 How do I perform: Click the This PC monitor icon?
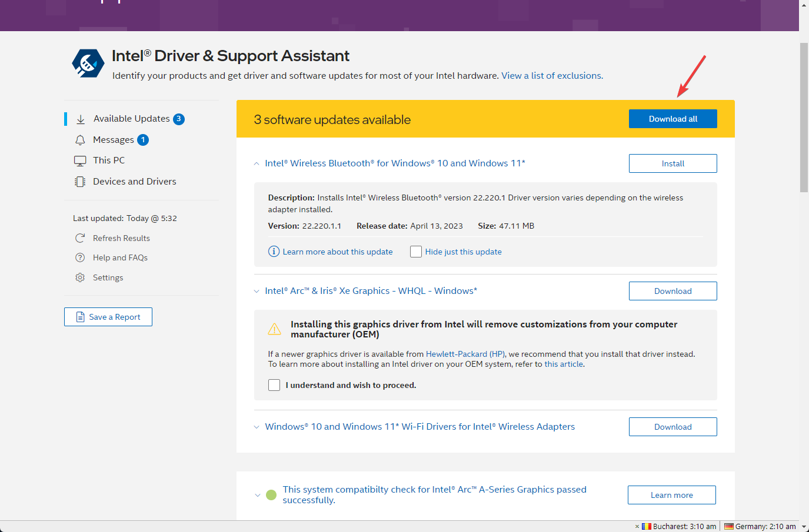tap(80, 160)
